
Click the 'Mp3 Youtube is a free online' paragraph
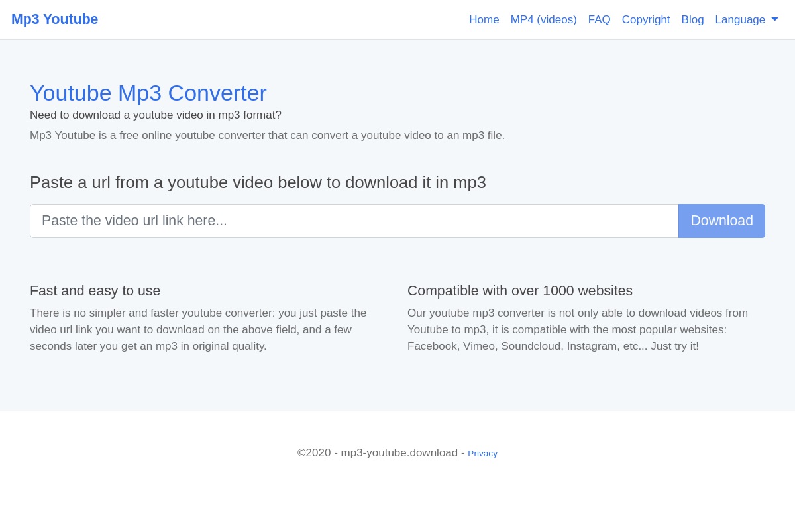click(267, 136)
